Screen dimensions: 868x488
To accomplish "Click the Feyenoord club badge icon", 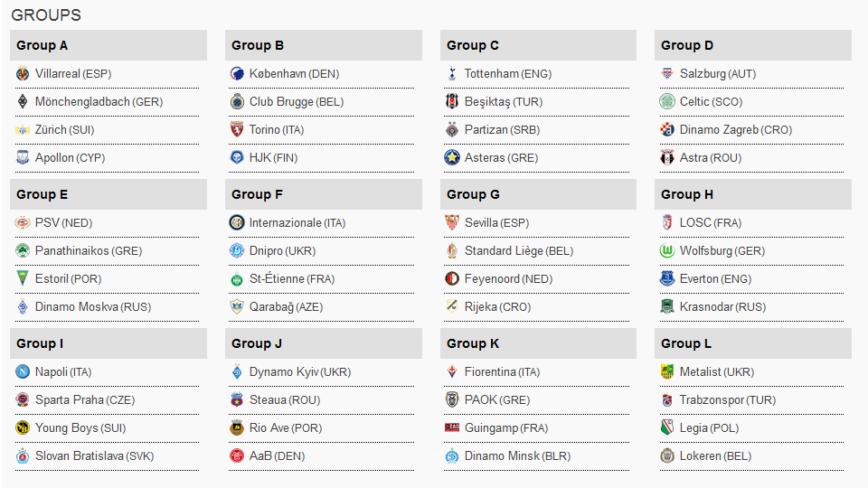I will coord(452,279).
